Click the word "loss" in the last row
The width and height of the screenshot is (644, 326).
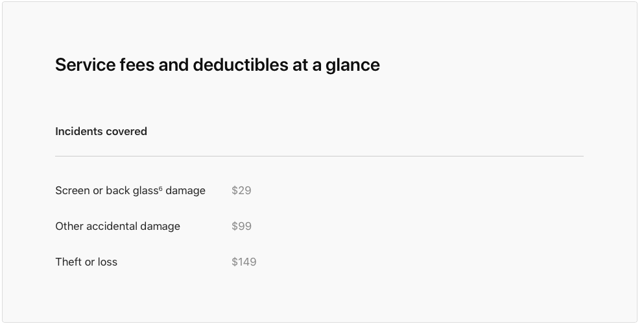point(107,262)
